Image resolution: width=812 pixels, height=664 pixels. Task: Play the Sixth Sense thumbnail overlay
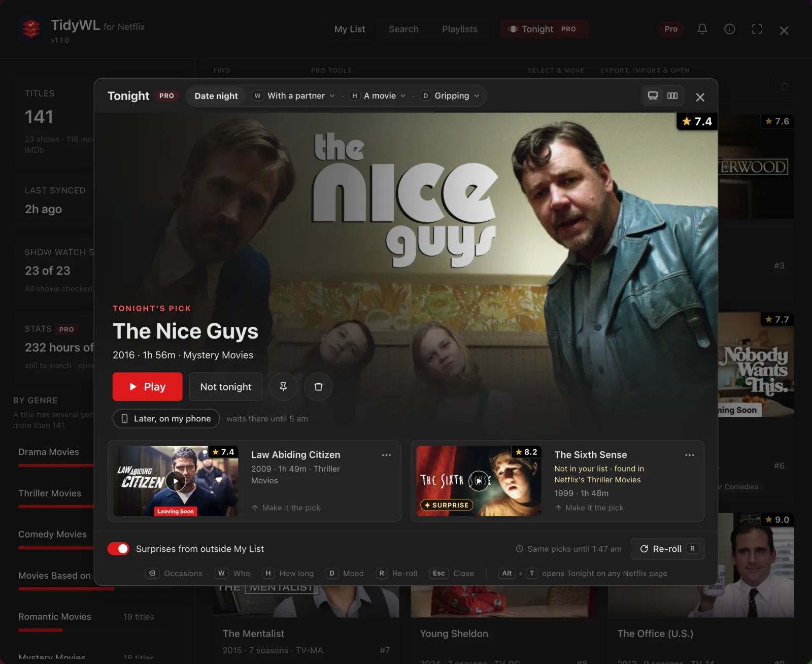tap(479, 481)
